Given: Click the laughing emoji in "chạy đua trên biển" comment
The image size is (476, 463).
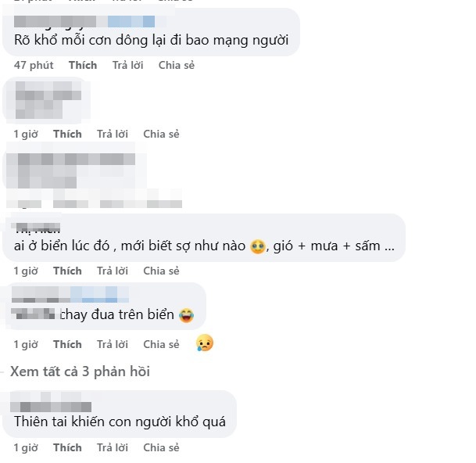Looking at the screenshot, I should (186, 315).
